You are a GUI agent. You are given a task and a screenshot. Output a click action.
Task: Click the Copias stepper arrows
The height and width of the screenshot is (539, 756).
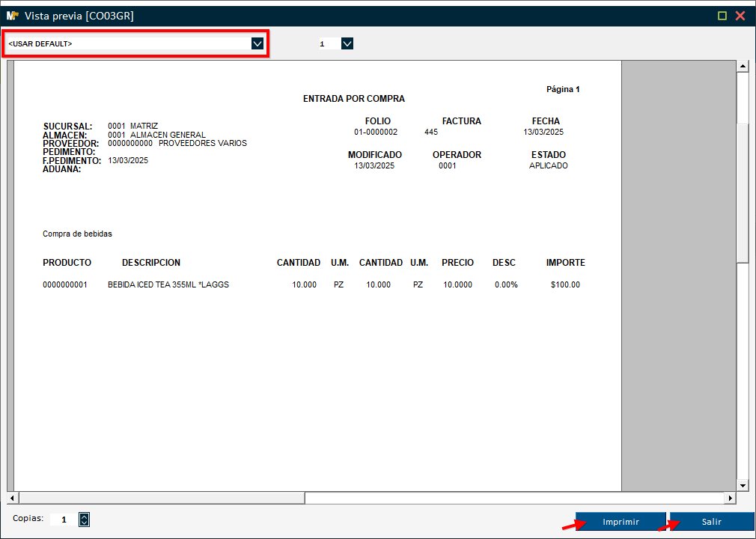[x=85, y=520]
